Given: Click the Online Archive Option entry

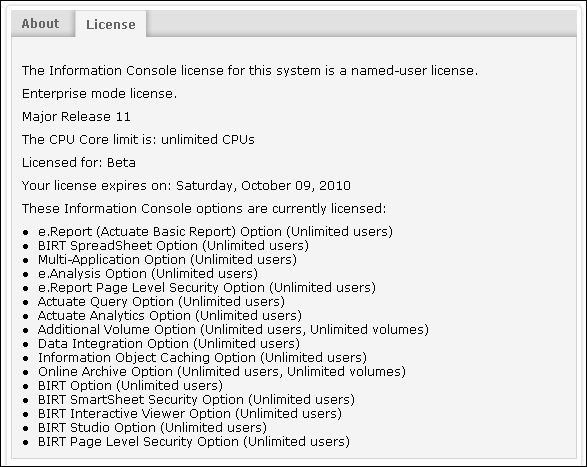Looking at the screenshot, I should point(222,372).
